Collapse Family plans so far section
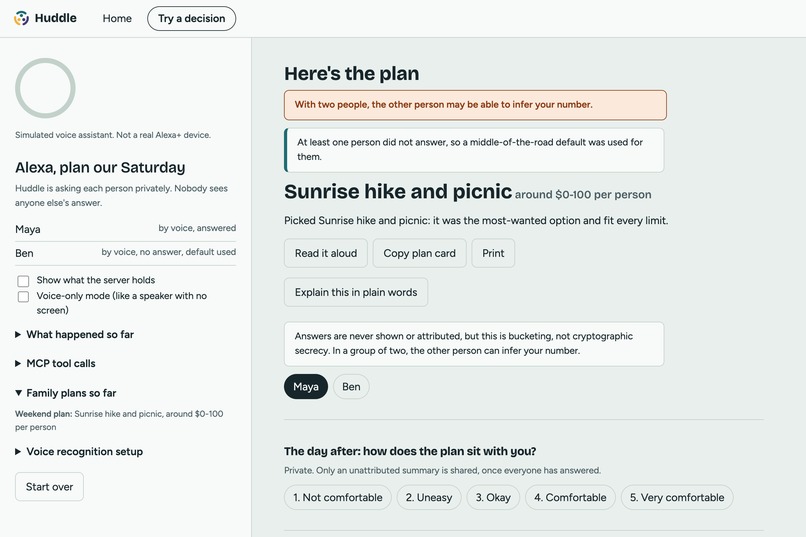This screenshot has width=806, height=537. pos(66,393)
